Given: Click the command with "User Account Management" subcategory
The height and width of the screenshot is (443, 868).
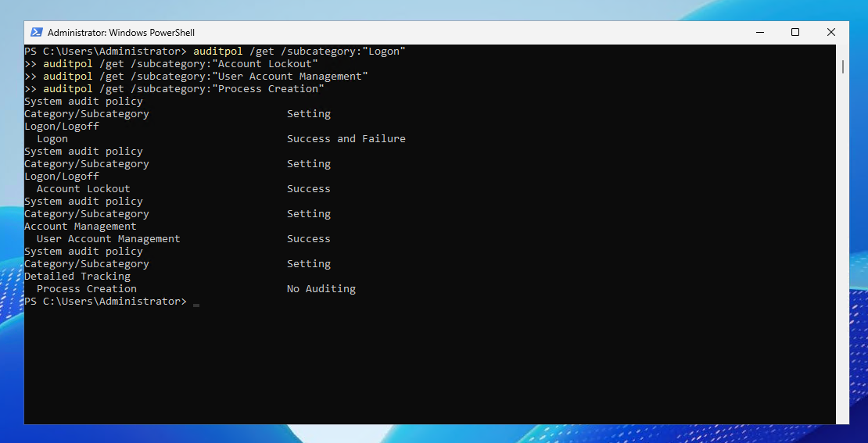Looking at the screenshot, I should pyautogui.click(x=196, y=77).
